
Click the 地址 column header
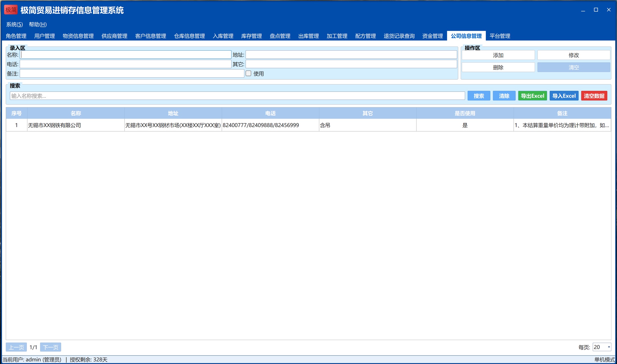coord(173,113)
